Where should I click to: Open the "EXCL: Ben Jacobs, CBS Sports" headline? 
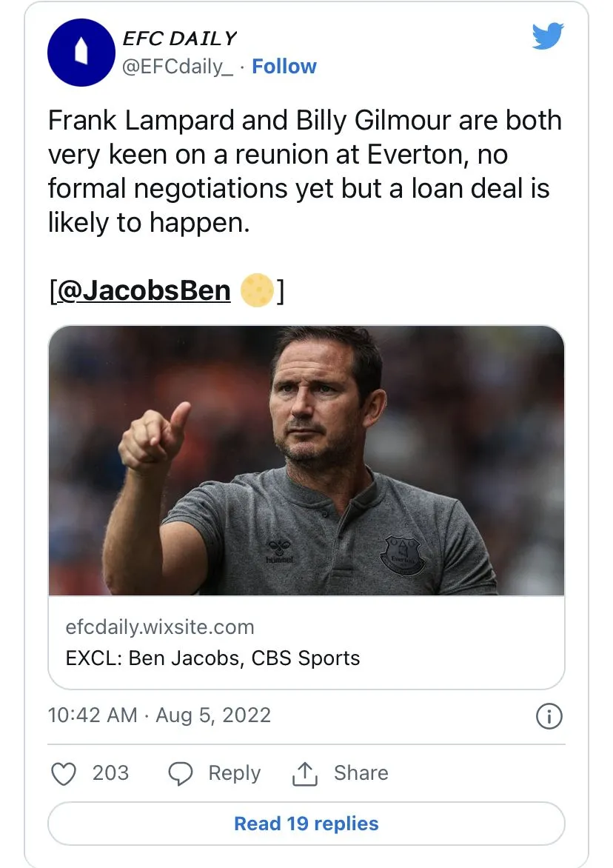point(213,658)
